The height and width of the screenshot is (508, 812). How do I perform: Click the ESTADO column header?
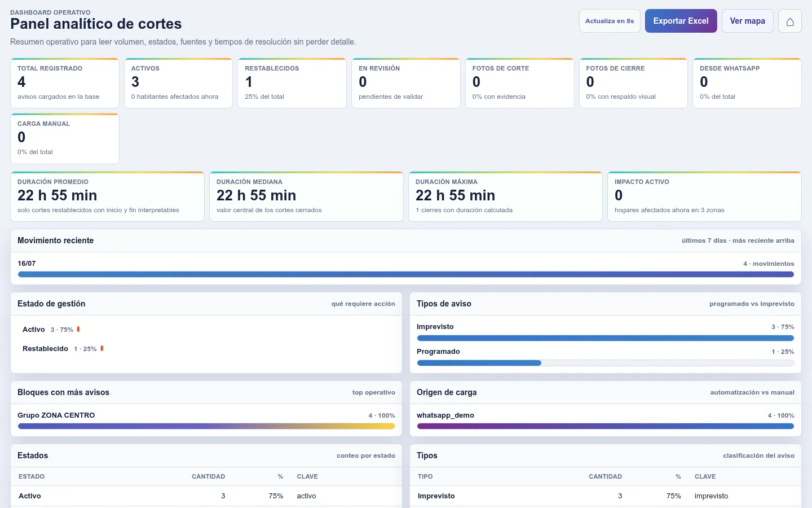32,476
